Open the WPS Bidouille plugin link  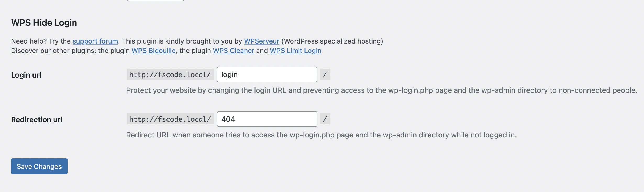pyautogui.click(x=153, y=51)
